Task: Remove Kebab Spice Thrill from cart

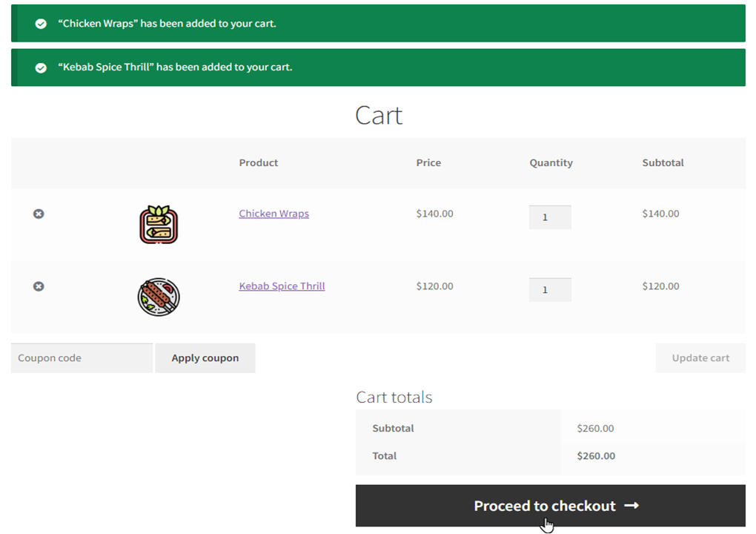Action: (39, 286)
